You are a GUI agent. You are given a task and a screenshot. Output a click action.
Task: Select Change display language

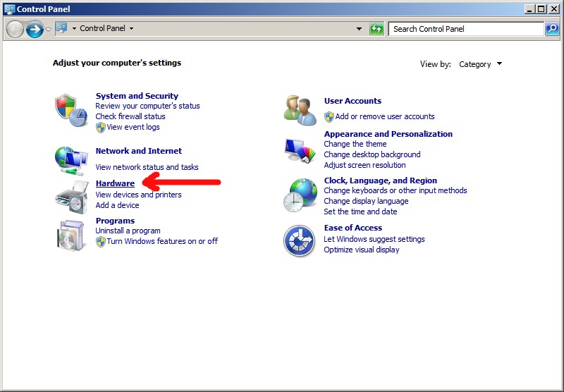pyautogui.click(x=366, y=201)
